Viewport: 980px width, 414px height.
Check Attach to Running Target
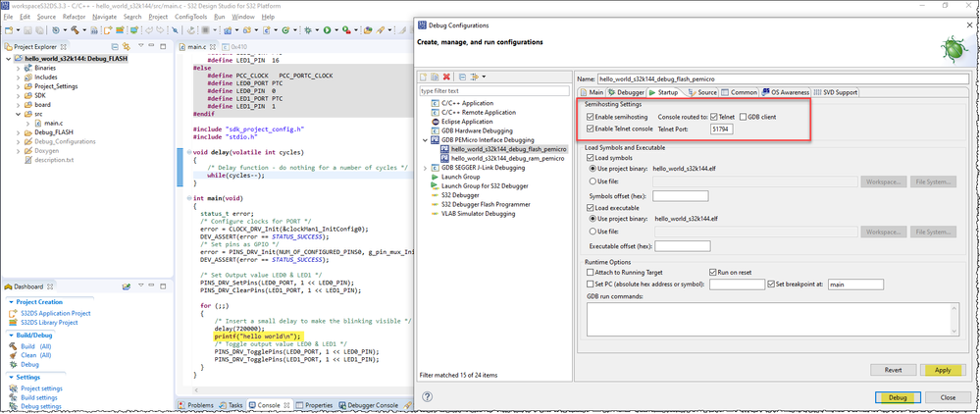pos(590,273)
